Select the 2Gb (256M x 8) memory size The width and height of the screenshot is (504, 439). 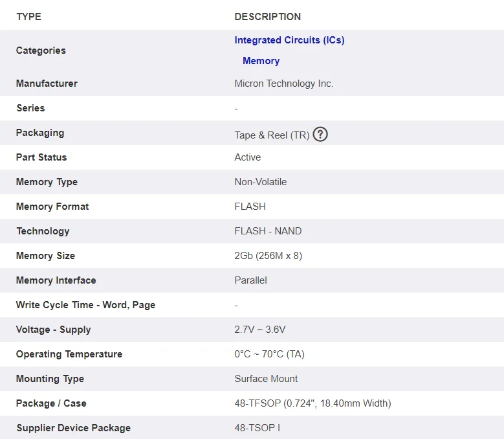click(x=268, y=256)
